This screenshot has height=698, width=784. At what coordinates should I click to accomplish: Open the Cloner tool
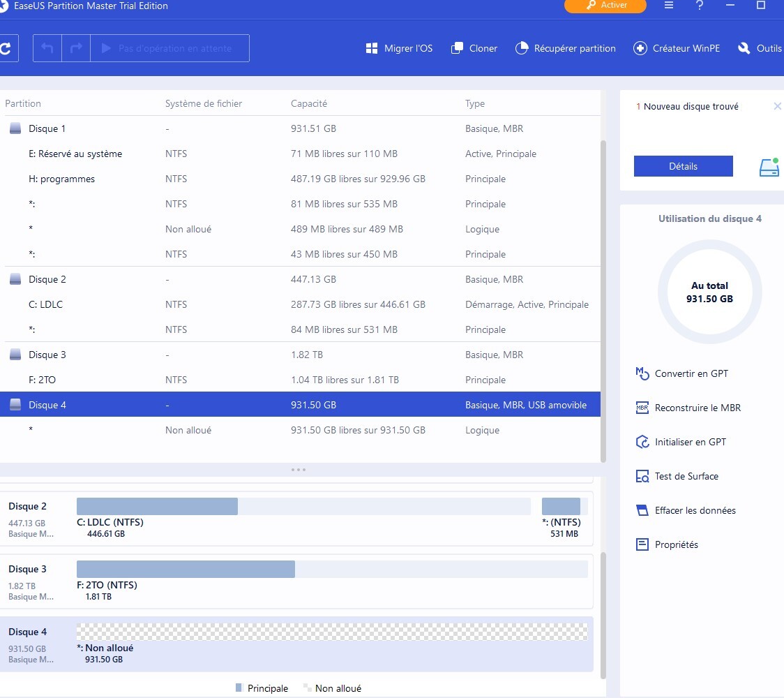pyautogui.click(x=474, y=48)
